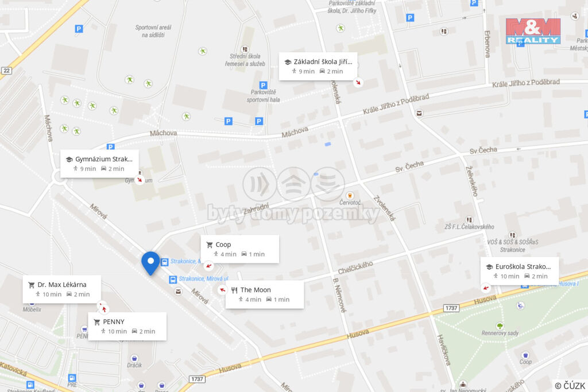The width and height of the screenshot is (588, 392).
Task: Click the Rennerovy sady park icon
Action: click(500, 325)
